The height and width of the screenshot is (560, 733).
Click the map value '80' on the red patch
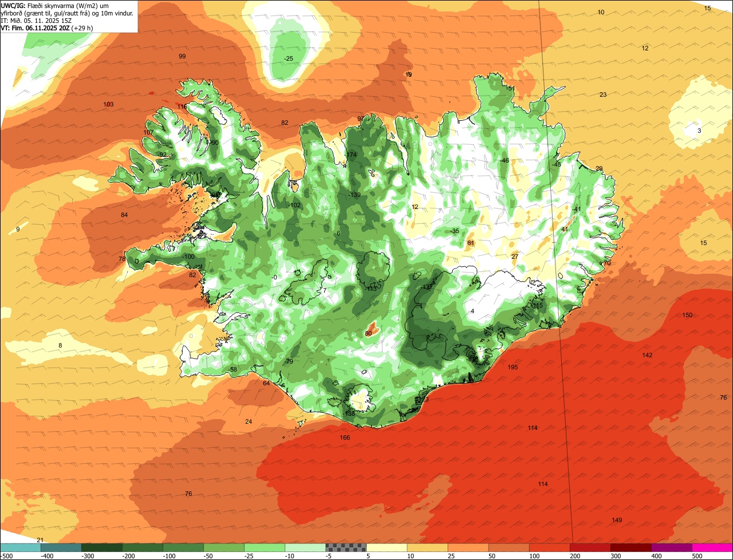(368, 333)
